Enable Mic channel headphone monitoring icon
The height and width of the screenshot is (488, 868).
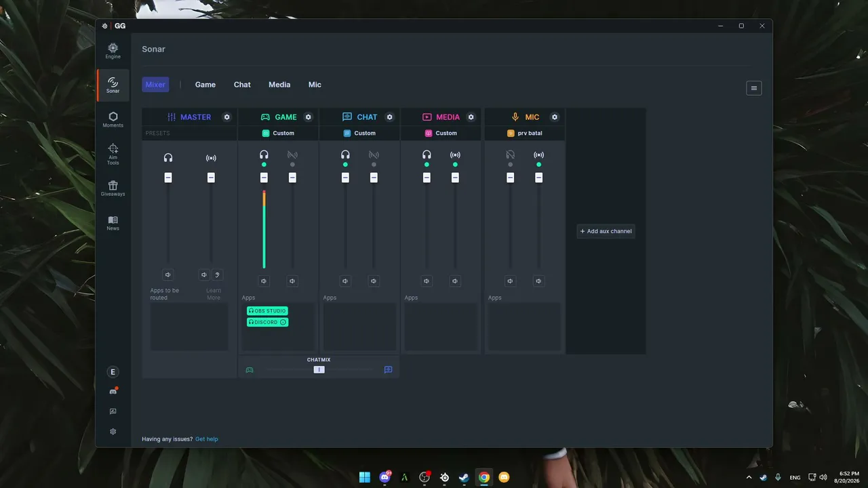tap(511, 155)
